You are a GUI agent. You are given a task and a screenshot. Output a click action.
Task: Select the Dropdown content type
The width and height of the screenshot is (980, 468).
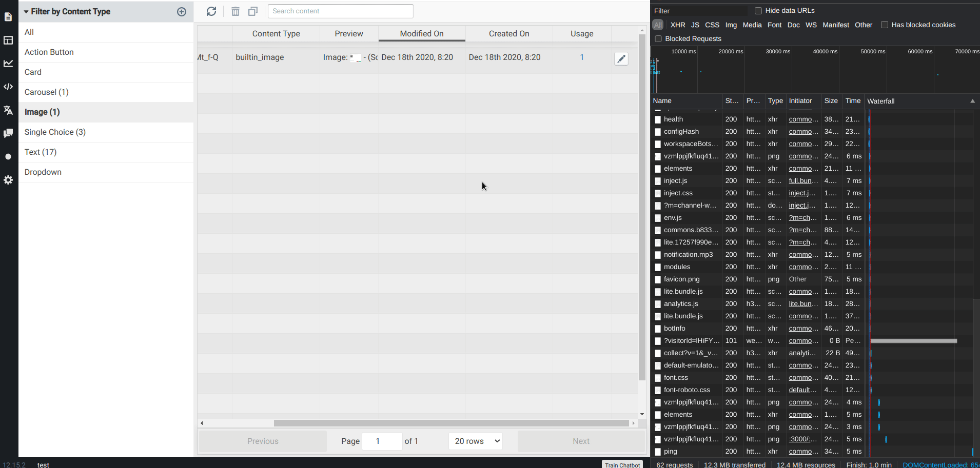[x=106, y=172]
